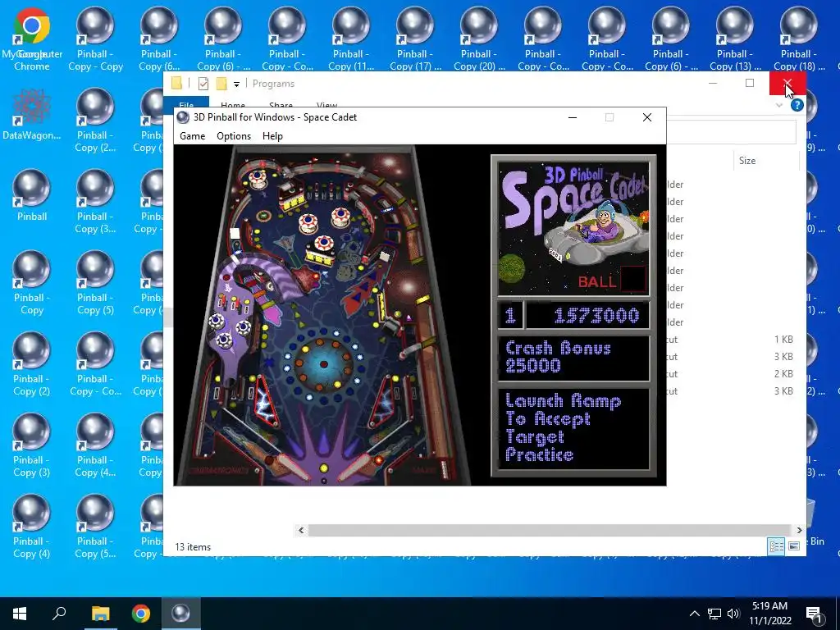Click the horizontal scrollbar right arrow
Screen dimensions: 840x630
point(799,530)
